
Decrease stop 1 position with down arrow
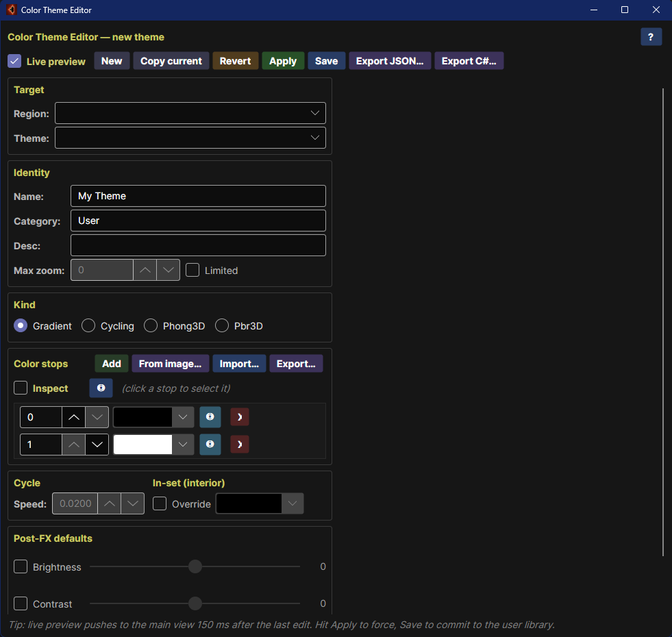[97, 445]
